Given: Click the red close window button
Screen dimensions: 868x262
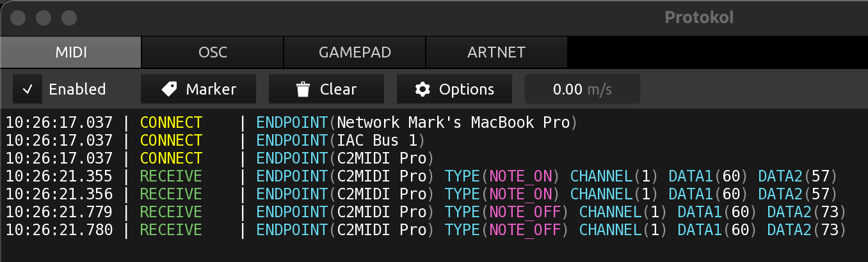Looking at the screenshot, I should point(18,18).
